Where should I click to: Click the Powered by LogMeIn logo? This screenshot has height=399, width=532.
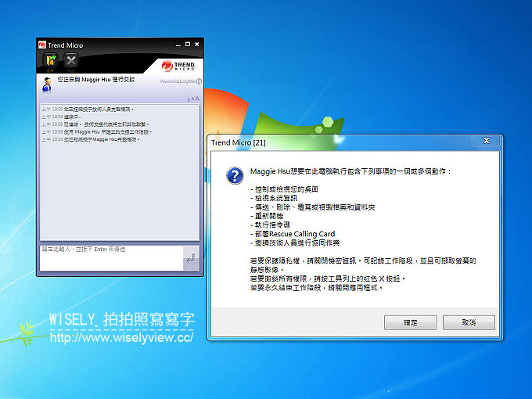pos(181,81)
